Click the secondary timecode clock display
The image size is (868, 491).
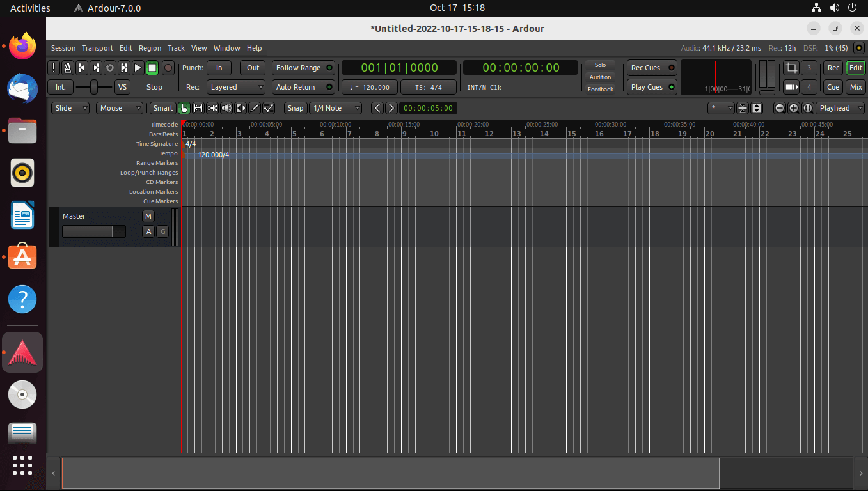click(520, 67)
